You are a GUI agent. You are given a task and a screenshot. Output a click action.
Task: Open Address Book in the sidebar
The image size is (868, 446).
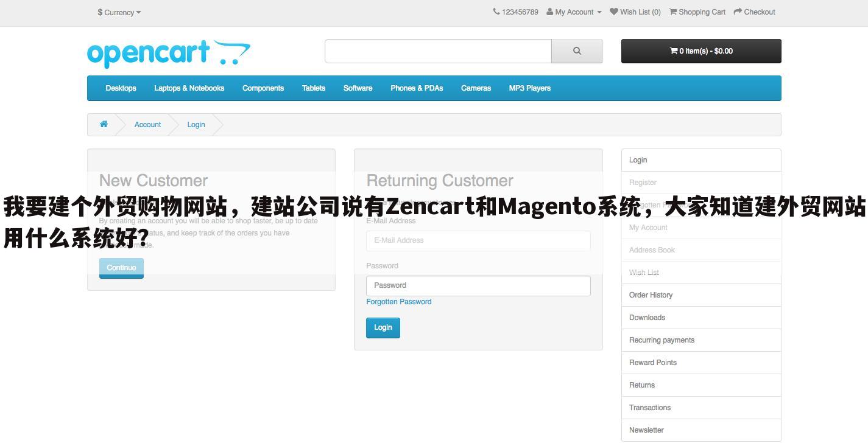pyautogui.click(x=701, y=250)
